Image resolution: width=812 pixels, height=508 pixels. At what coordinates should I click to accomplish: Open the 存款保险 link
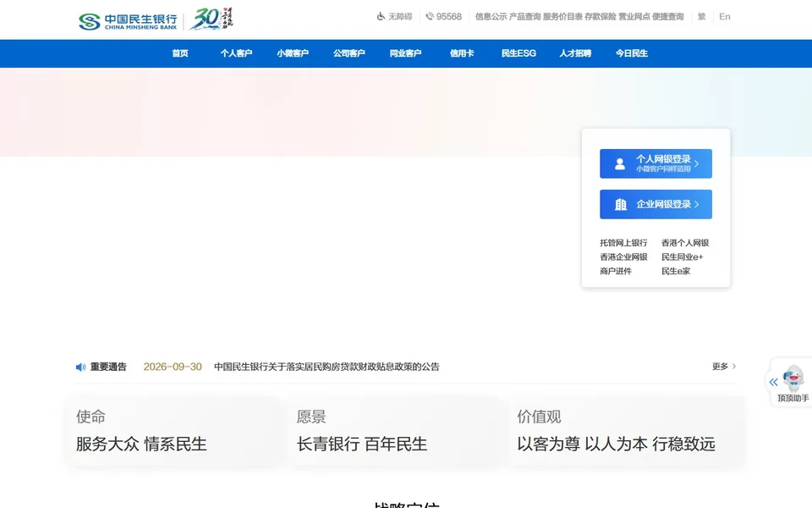[601, 17]
